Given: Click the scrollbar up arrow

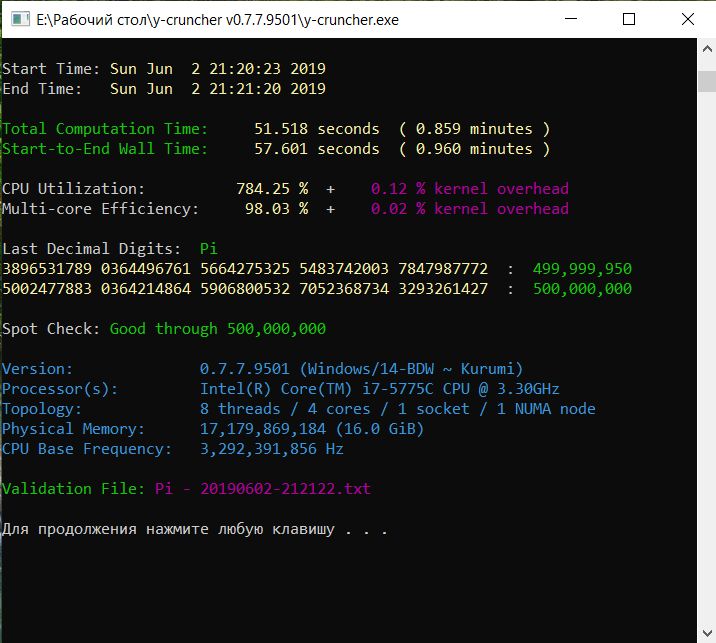Looking at the screenshot, I should tap(707, 48).
